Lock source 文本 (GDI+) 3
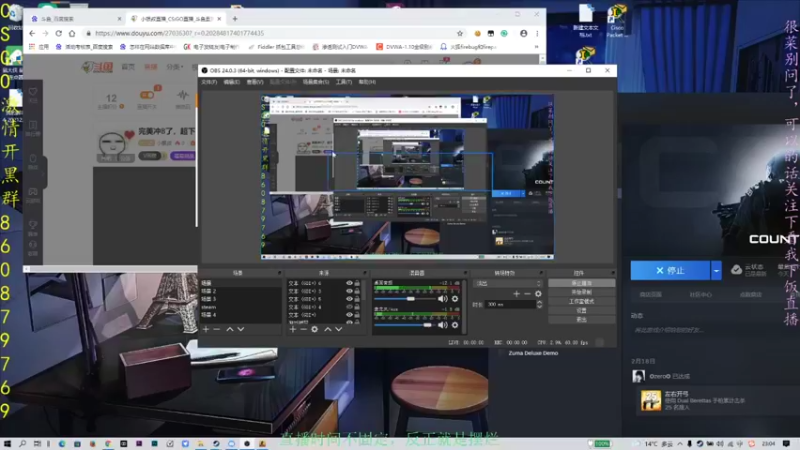Screen dimensions: 800x450 (357, 291)
